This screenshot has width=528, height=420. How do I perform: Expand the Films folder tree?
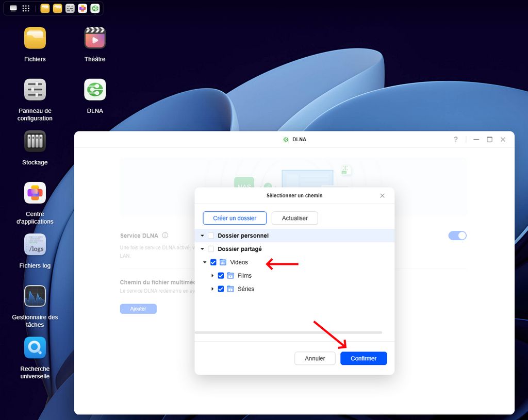(x=212, y=276)
